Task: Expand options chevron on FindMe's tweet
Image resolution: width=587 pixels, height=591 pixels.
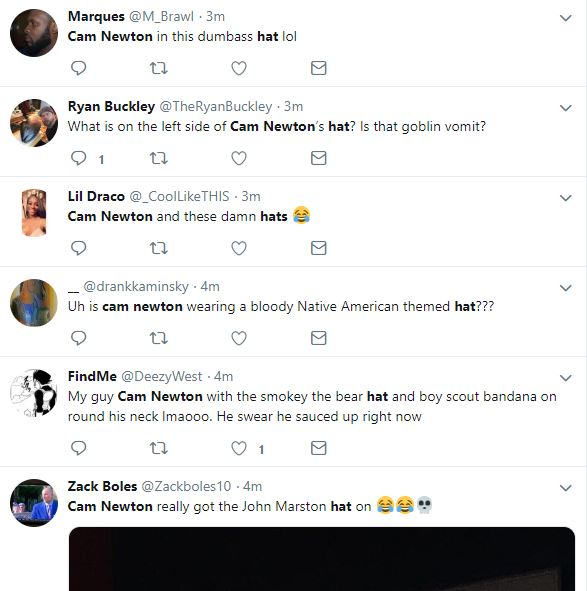Action: click(x=566, y=378)
